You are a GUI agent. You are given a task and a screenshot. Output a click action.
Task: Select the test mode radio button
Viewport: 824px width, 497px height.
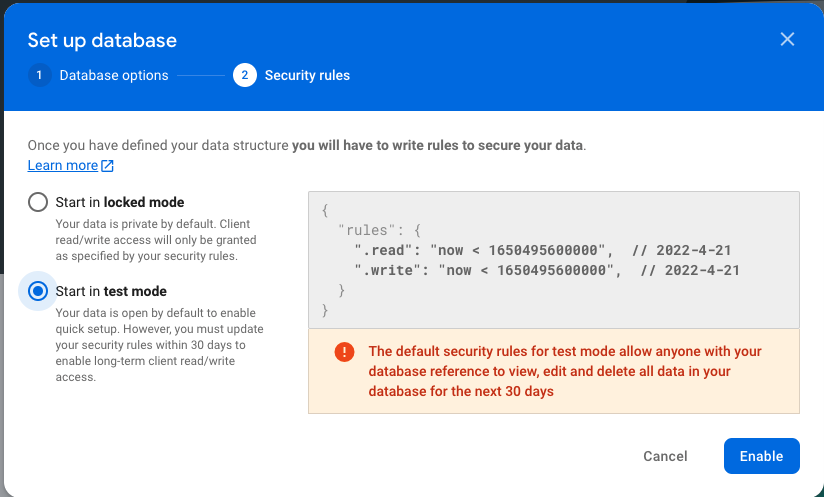(38, 291)
